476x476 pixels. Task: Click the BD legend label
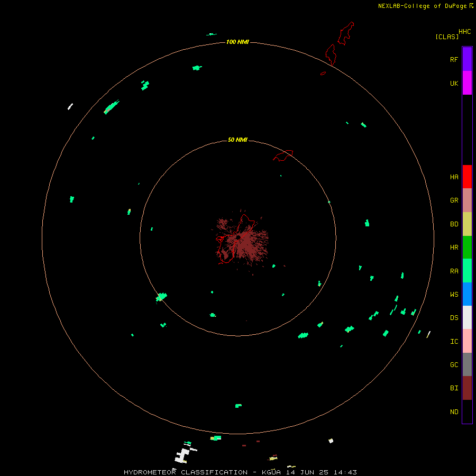454,224
